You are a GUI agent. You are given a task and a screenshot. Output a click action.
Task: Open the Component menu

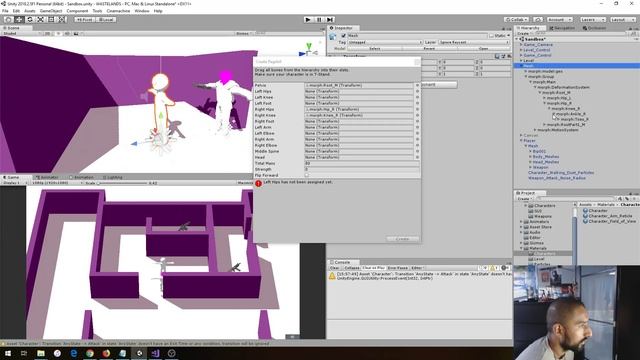pos(77,11)
